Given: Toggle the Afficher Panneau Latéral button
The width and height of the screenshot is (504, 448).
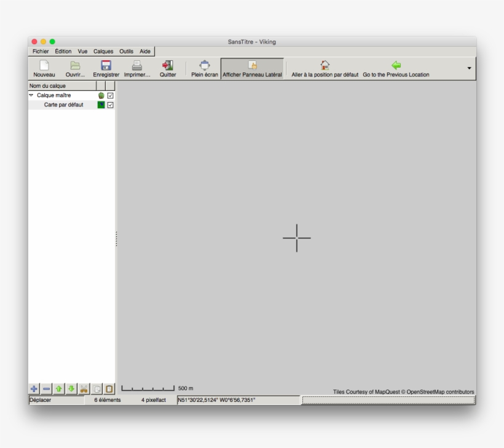Looking at the screenshot, I should coord(252,69).
